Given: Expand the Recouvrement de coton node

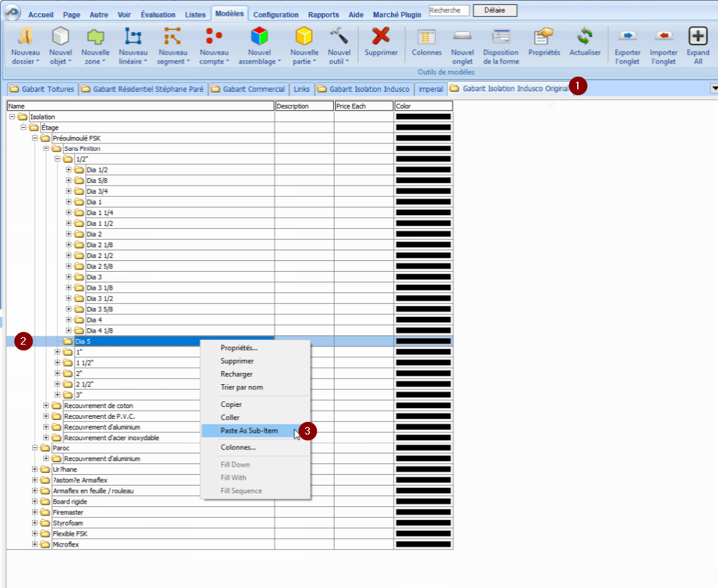Looking at the screenshot, I should (x=46, y=406).
